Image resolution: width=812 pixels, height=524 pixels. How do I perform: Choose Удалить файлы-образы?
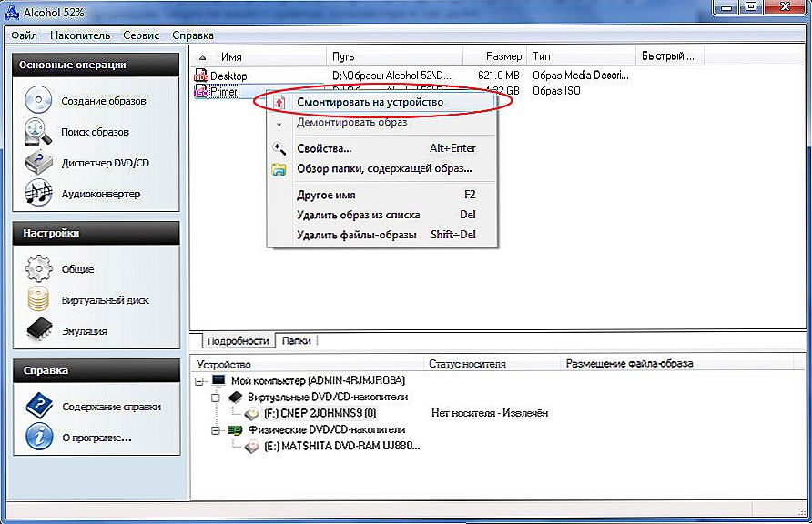point(382,235)
